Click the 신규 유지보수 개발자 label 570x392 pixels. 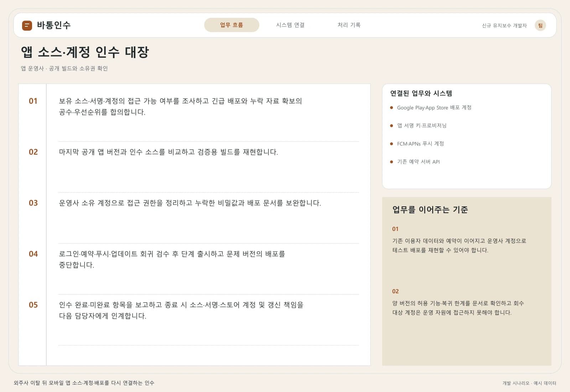point(504,26)
